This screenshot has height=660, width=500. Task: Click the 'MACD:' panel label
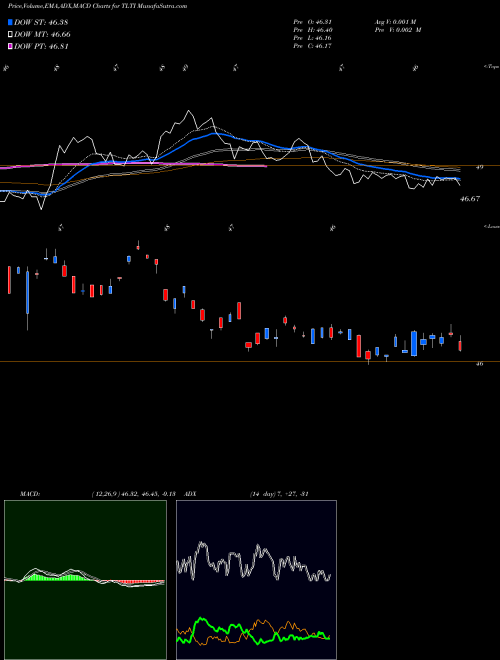[30, 494]
